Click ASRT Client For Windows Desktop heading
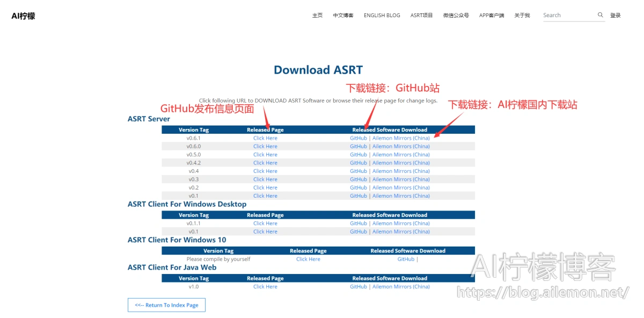 (x=187, y=204)
